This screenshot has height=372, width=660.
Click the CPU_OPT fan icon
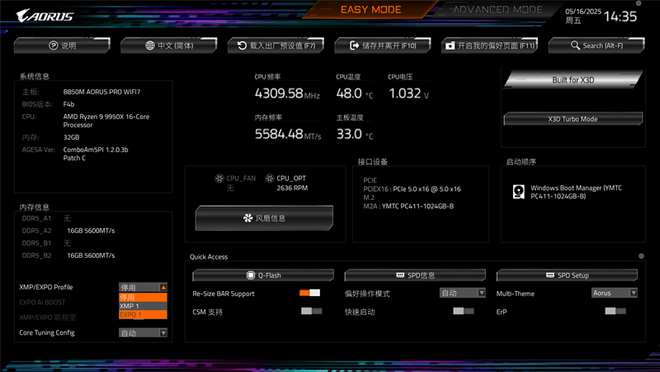point(269,178)
